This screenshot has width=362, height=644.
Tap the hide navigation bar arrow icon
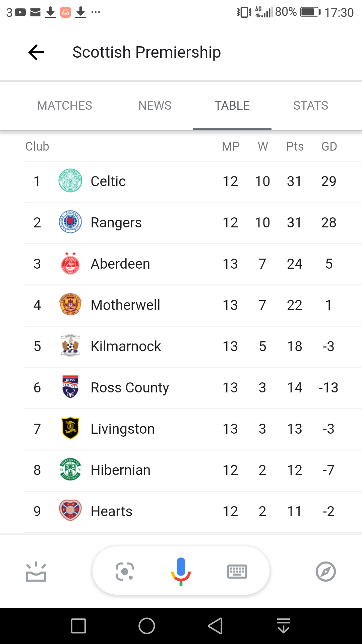[x=284, y=626]
